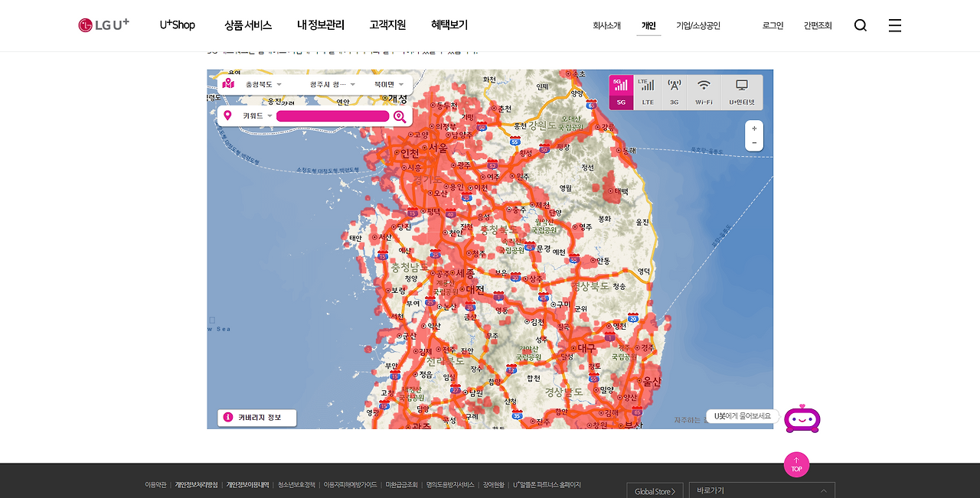Open the 상품 서비스 menu
The width and height of the screenshot is (980, 498).
pyautogui.click(x=248, y=25)
